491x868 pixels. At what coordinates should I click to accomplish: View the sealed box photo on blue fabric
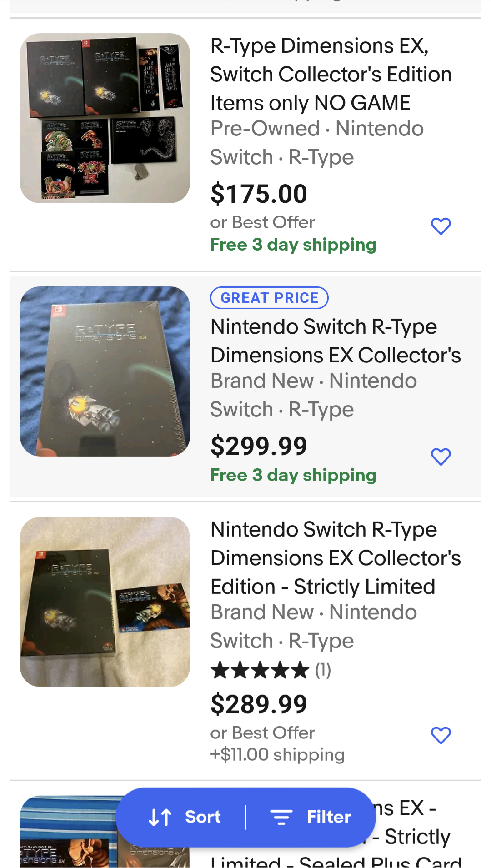coord(105,371)
